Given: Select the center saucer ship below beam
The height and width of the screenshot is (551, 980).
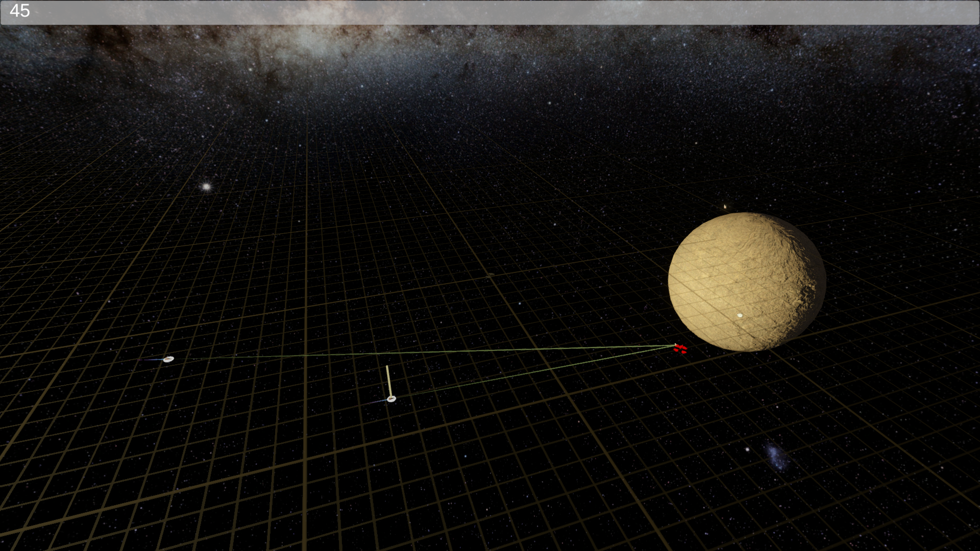Looking at the screenshot, I should (x=391, y=399).
